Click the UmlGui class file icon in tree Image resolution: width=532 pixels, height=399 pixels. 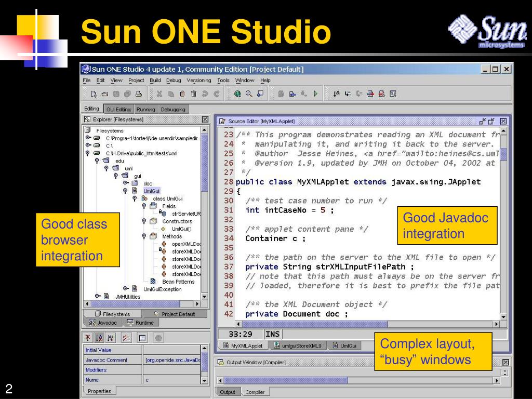135,191
